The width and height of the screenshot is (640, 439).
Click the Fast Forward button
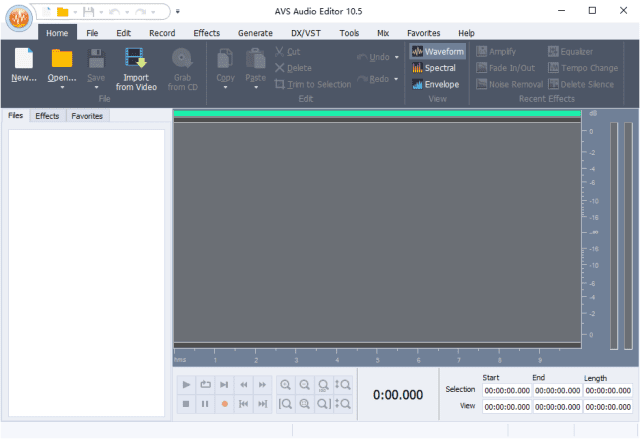262,385
